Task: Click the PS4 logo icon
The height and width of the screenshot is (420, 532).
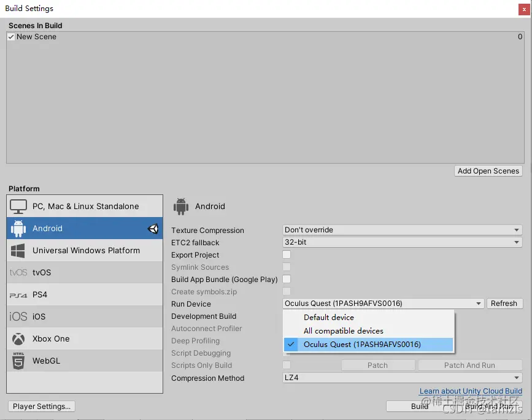Action: point(18,296)
